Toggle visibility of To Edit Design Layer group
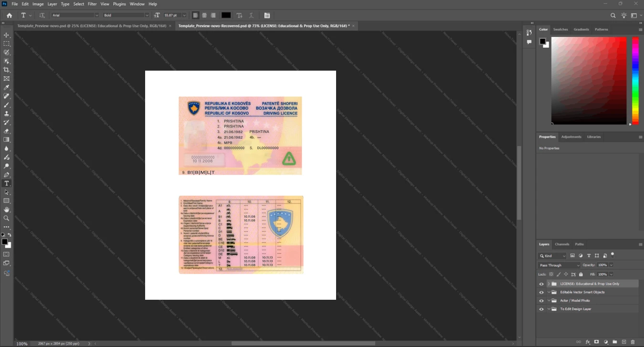Viewport: 644px width, 347px height. click(541, 309)
